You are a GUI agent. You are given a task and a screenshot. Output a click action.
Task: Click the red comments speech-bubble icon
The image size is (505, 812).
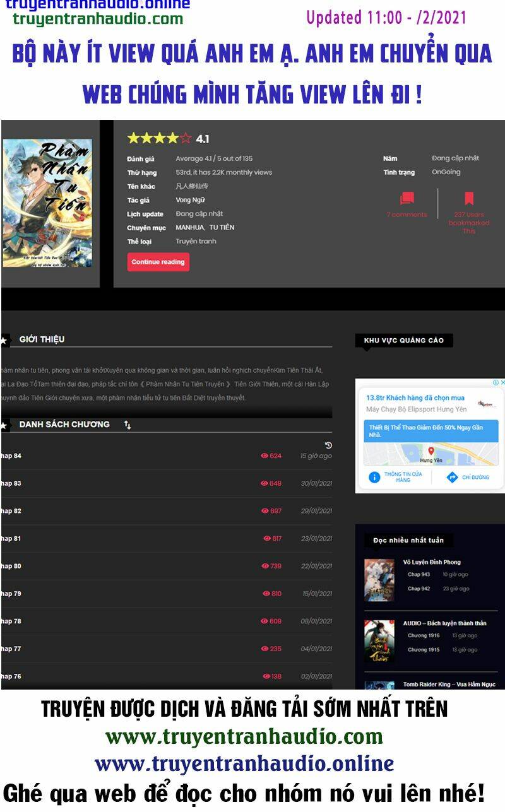(407, 199)
